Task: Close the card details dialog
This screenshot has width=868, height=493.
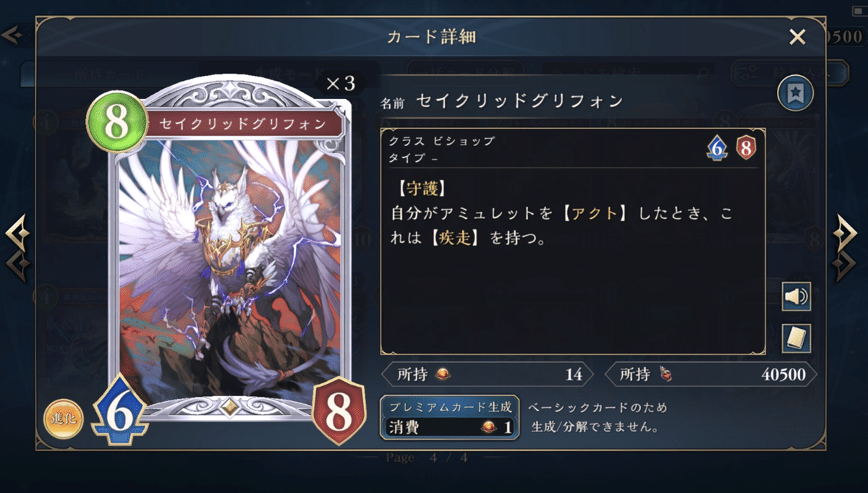Action: point(797,37)
